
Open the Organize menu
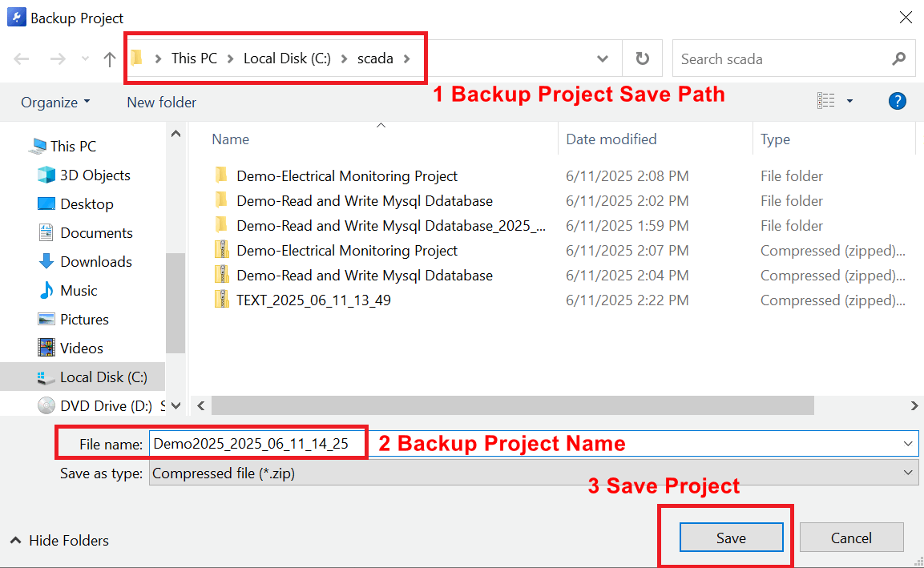pos(55,102)
